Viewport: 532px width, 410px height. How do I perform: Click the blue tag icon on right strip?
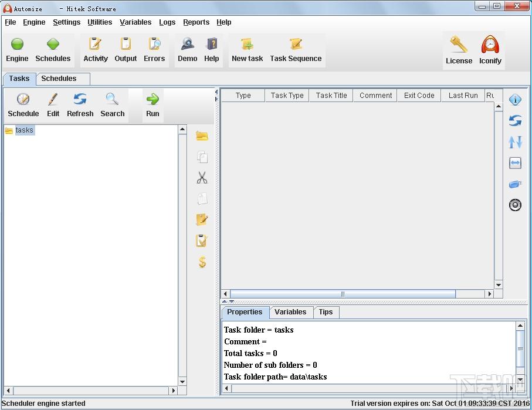pyautogui.click(x=515, y=184)
